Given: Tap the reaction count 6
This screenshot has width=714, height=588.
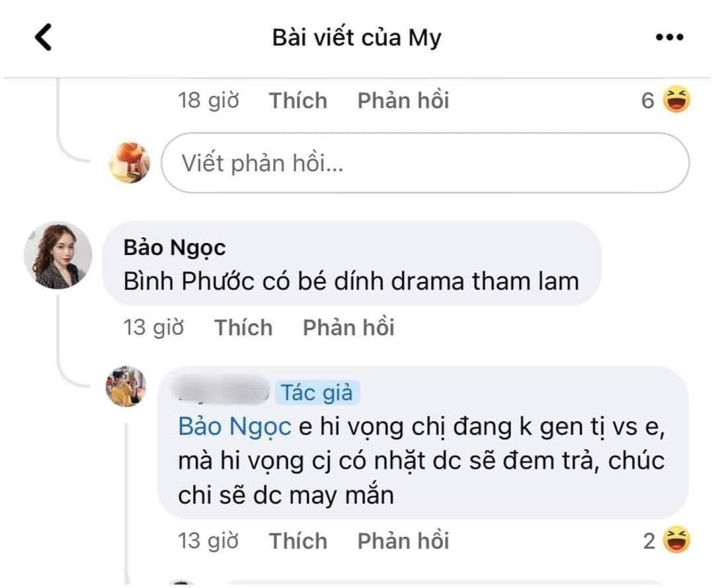Looking at the screenshot, I should click(x=648, y=101).
